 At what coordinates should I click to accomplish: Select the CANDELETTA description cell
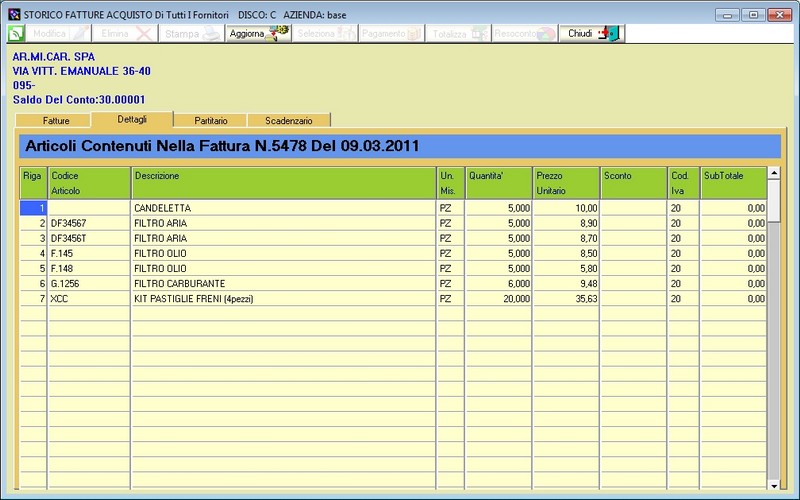[x=284, y=208]
